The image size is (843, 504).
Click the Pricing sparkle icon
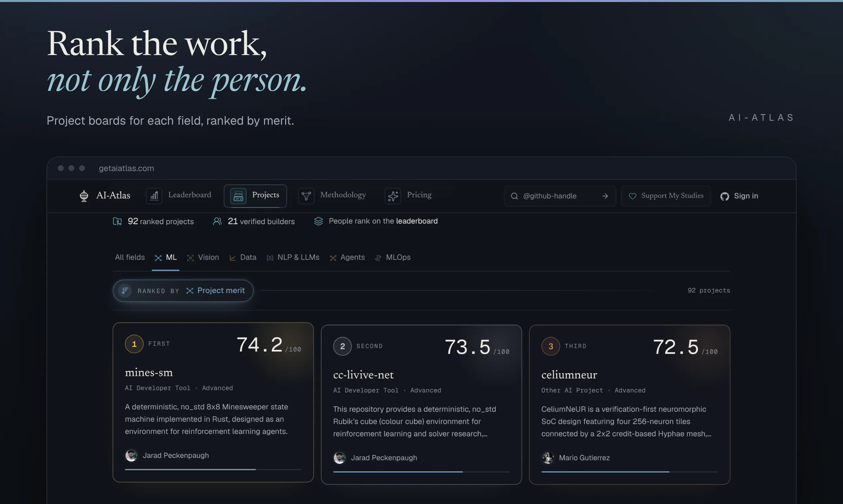click(393, 196)
